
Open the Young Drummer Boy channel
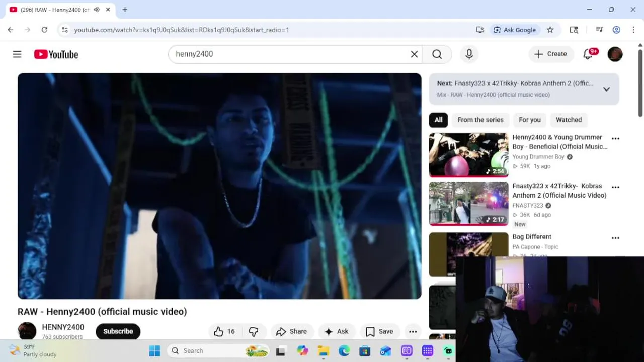538,157
